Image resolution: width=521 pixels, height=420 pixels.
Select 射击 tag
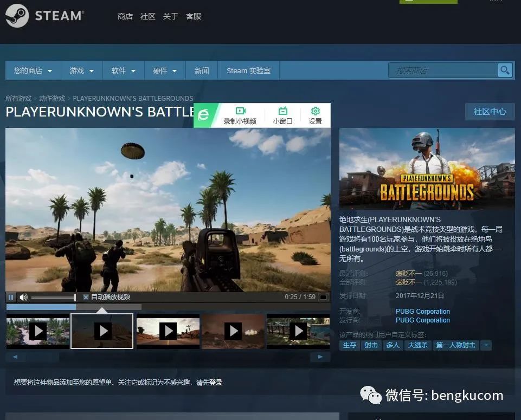[371, 345]
